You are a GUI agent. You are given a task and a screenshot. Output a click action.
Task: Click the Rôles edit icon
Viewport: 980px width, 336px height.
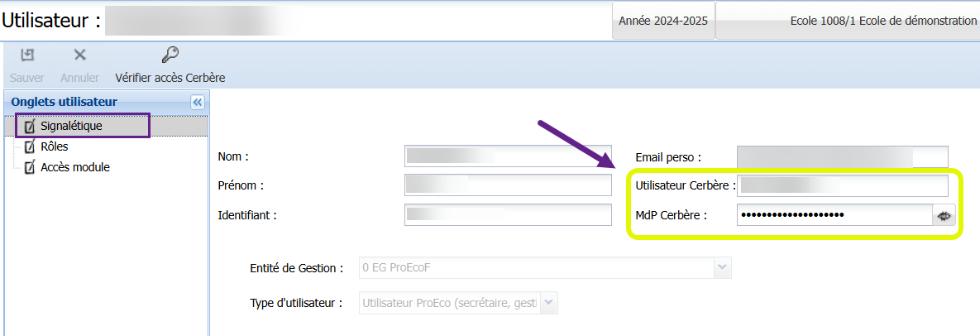click(x=30, y=146)
